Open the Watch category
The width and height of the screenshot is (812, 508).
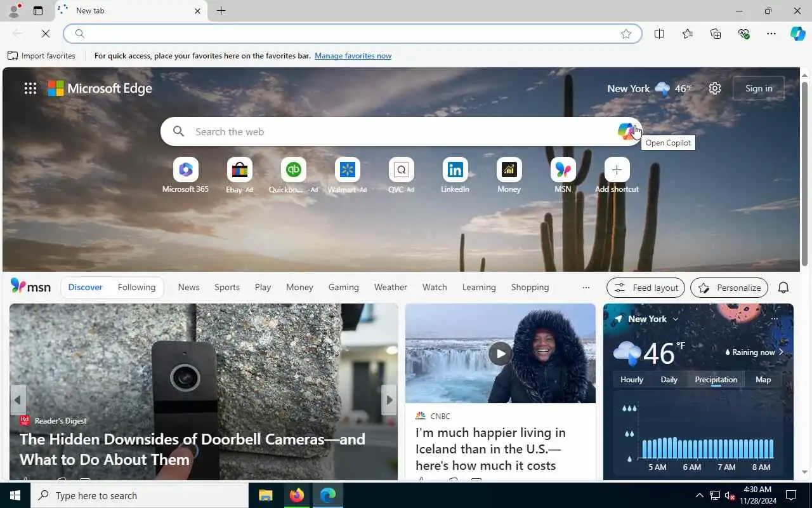click(x=435, y=287)
